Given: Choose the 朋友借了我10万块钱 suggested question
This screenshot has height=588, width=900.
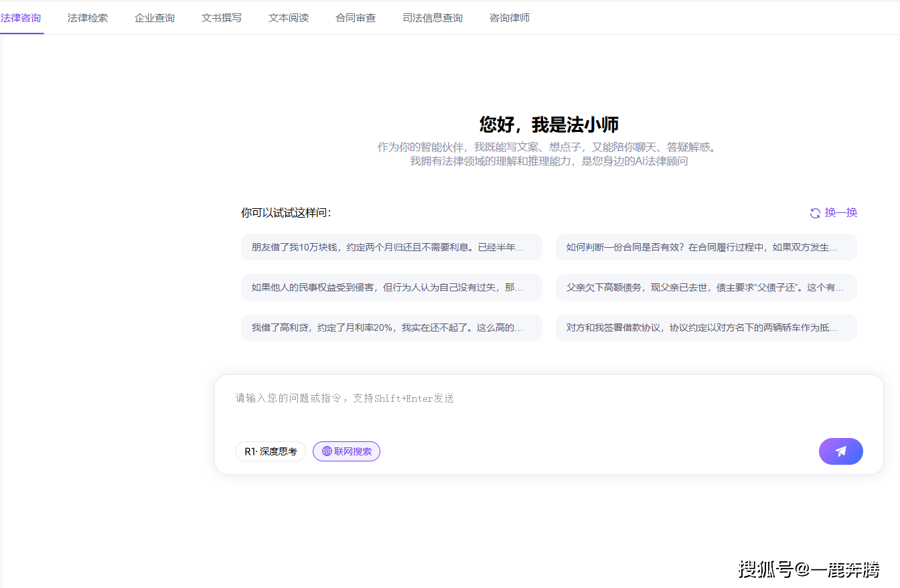Looking at the screenshot, I should tap(391, 247).
